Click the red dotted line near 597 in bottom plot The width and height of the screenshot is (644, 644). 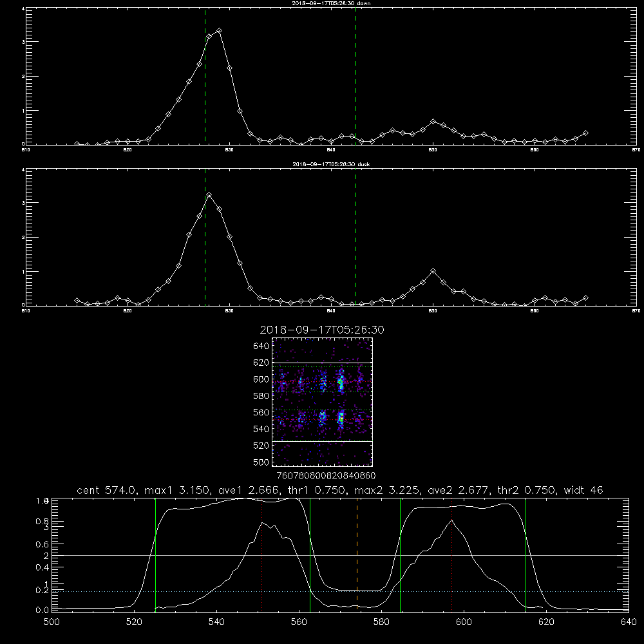click(x=452, y=554)
